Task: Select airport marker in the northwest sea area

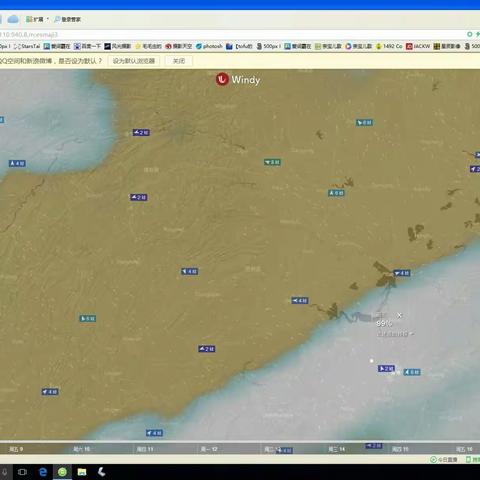Action: coord(17,163)
